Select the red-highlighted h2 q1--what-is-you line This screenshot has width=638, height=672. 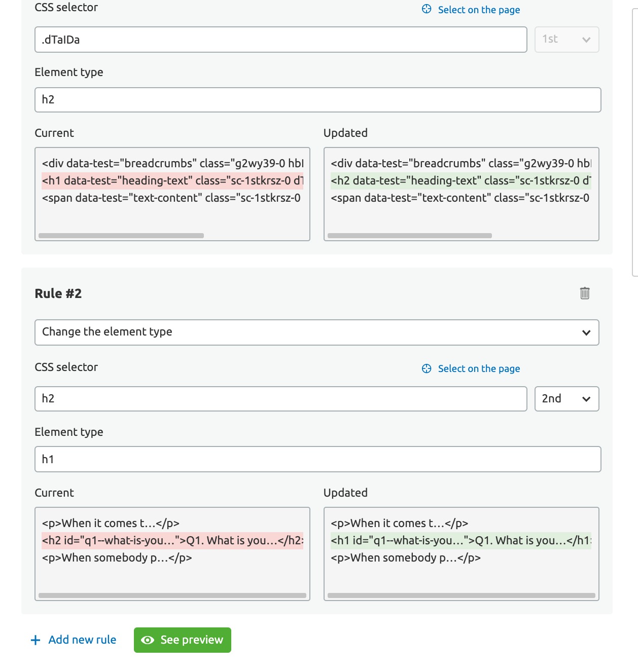[172, 541]
